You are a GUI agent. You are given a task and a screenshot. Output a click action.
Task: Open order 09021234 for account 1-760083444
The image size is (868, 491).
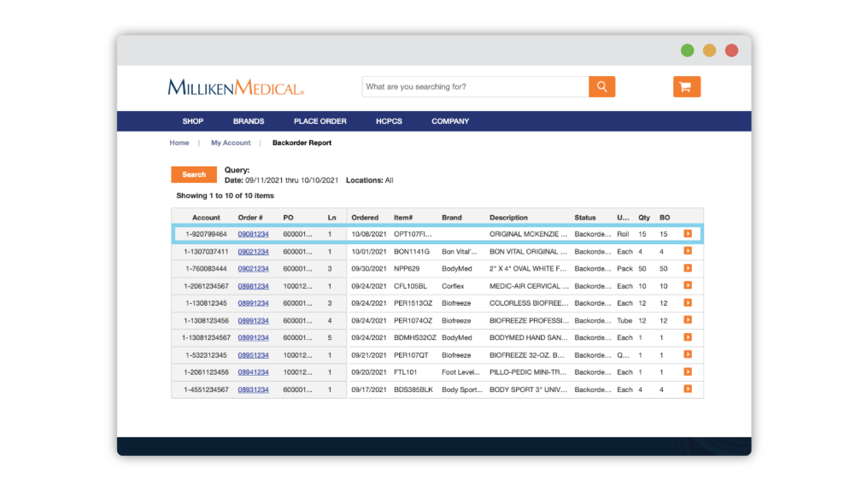click(253, 268)
